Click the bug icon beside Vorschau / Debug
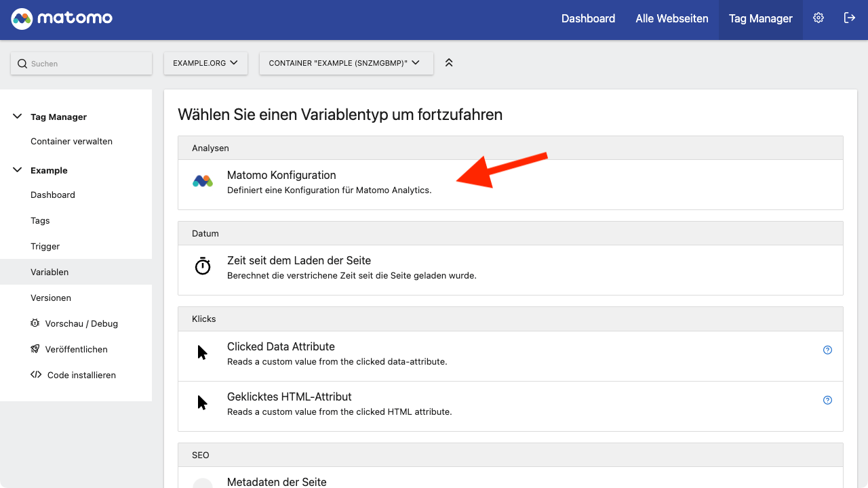Screen dimensions: 868x488 pos(35,323)
